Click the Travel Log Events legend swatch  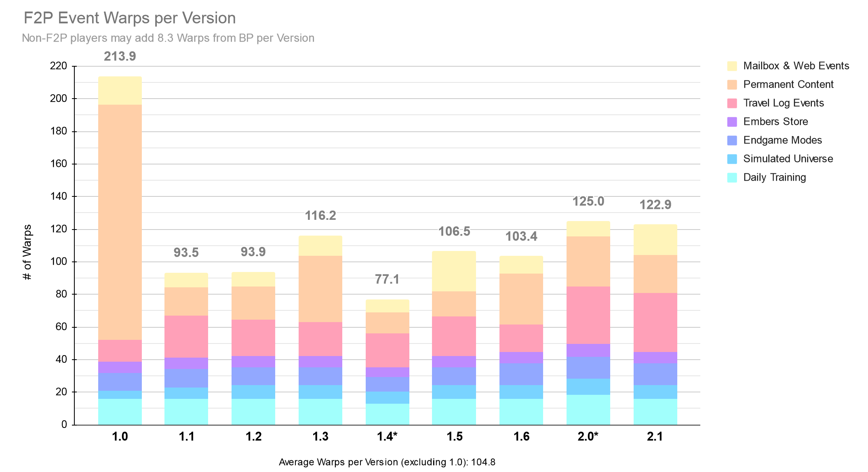pyautogui.click(x=732, y=103)
